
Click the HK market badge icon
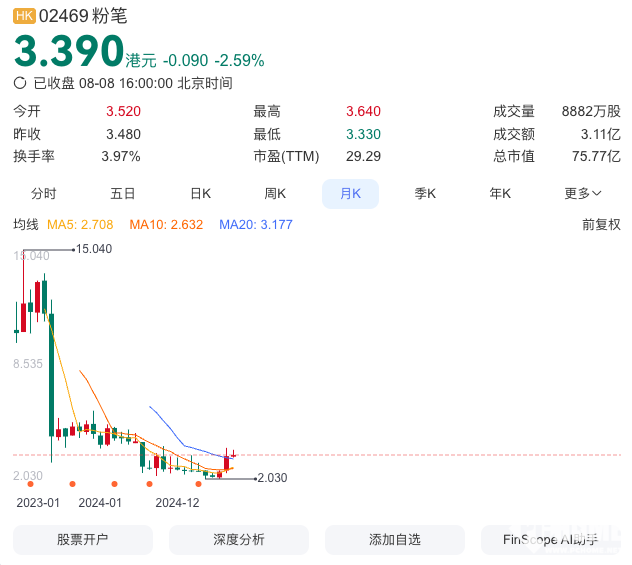24,16
